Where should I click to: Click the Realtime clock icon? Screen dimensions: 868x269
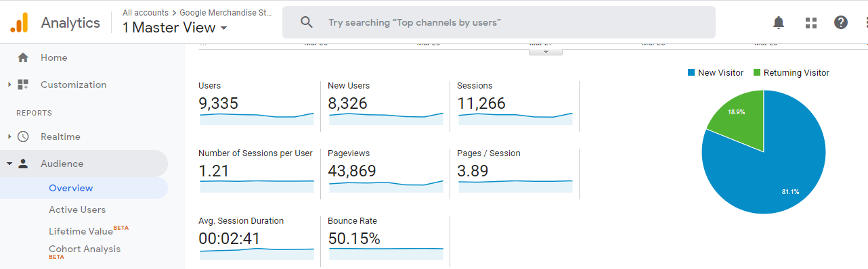(23, 137)
